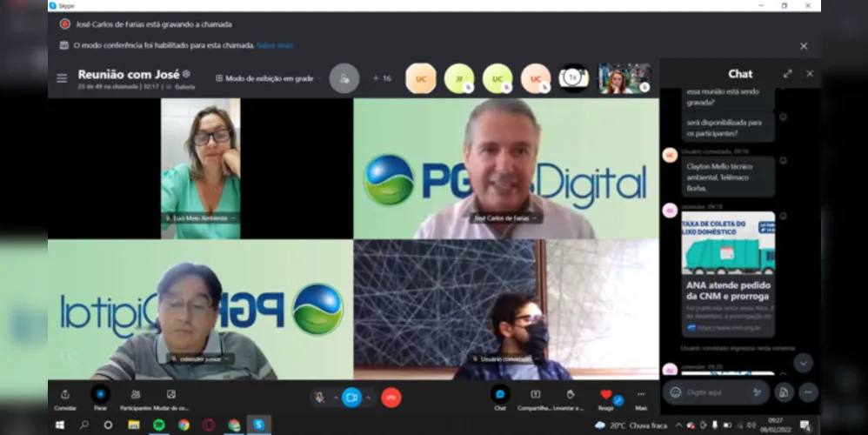Viewport: 868px width, 435px height.
Task: Jump to latest messages chevron button
Action: [x=804, y=363]
